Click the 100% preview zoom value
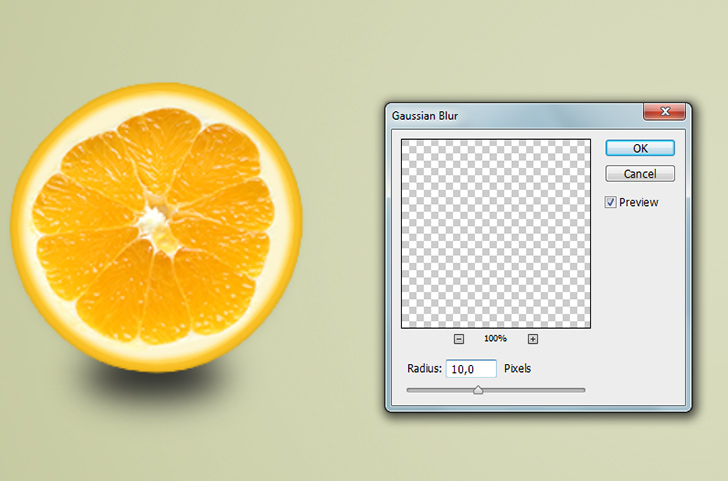This screenshot has width=728, height=481. 495,338
